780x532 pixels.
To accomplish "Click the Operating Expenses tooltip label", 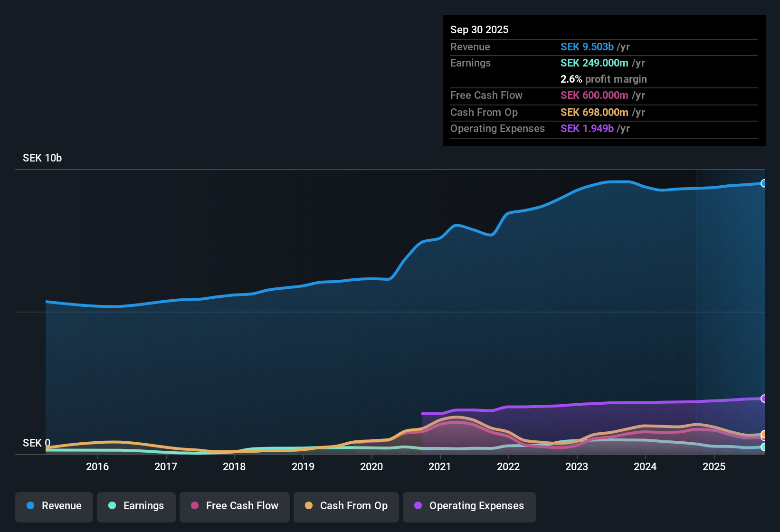I will 498,129.
